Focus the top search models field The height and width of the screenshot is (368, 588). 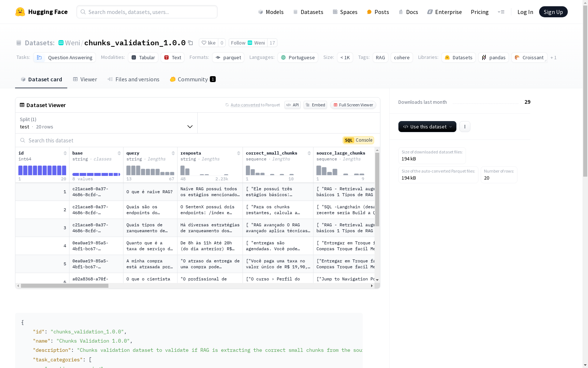[x=147, y=12]
